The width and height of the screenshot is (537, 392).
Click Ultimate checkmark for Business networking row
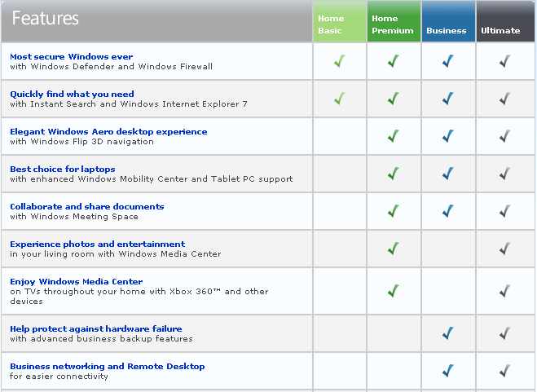(x=504, y=371)
